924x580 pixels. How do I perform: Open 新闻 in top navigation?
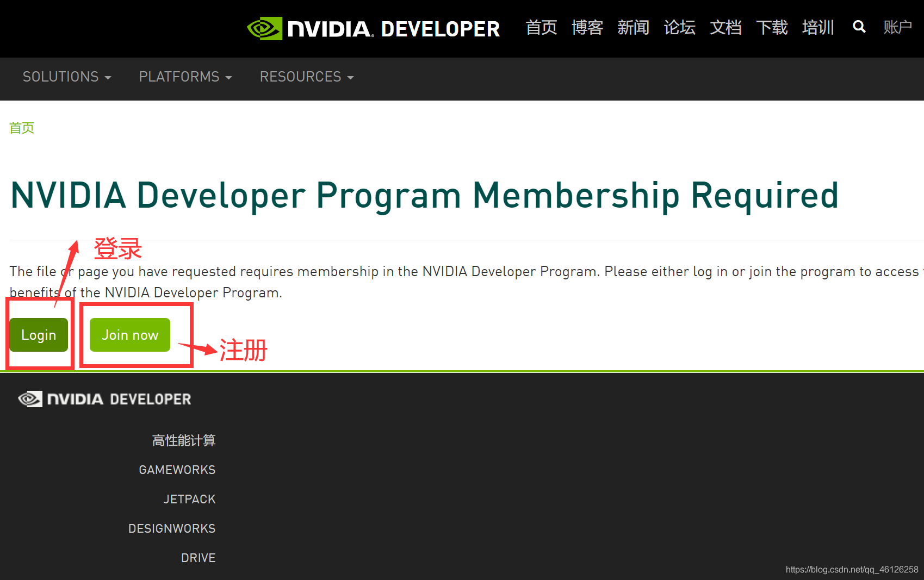point(634,27)
